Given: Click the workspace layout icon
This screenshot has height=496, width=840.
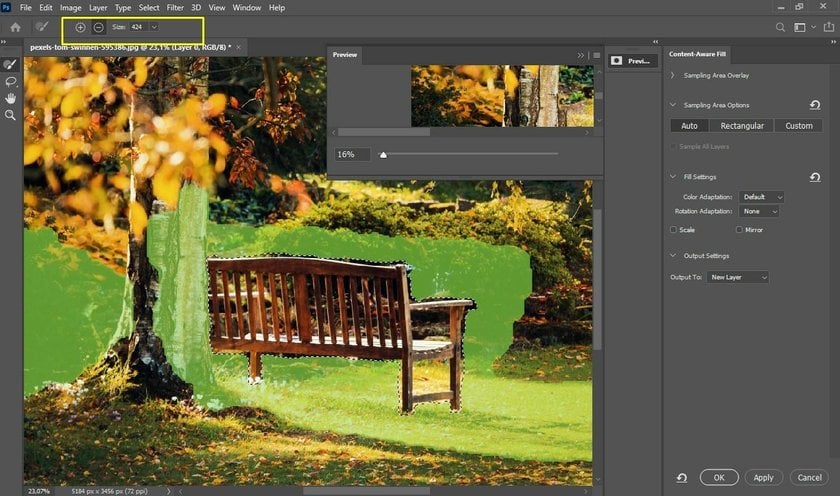Looking at the screenshot, I should (800, 27).
